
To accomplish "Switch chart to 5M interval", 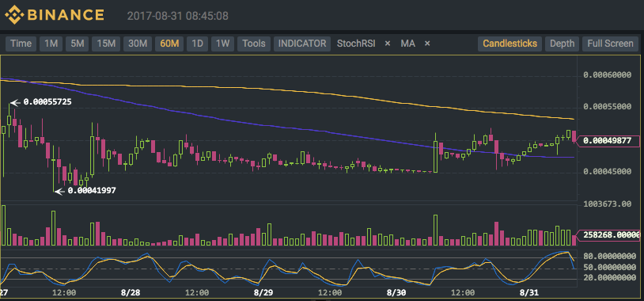I will pos(78,44).
